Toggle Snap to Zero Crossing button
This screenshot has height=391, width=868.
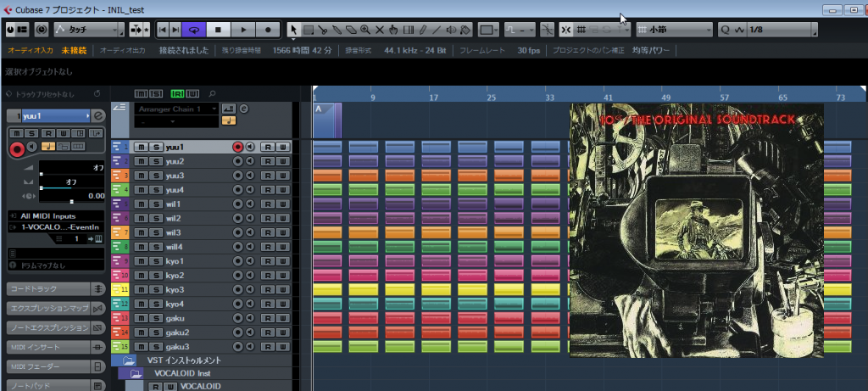pyautogui.click(x=547, y=30)
